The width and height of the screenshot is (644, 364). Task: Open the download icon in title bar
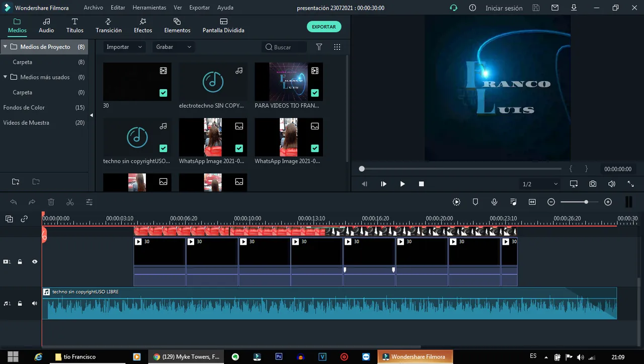574,8
